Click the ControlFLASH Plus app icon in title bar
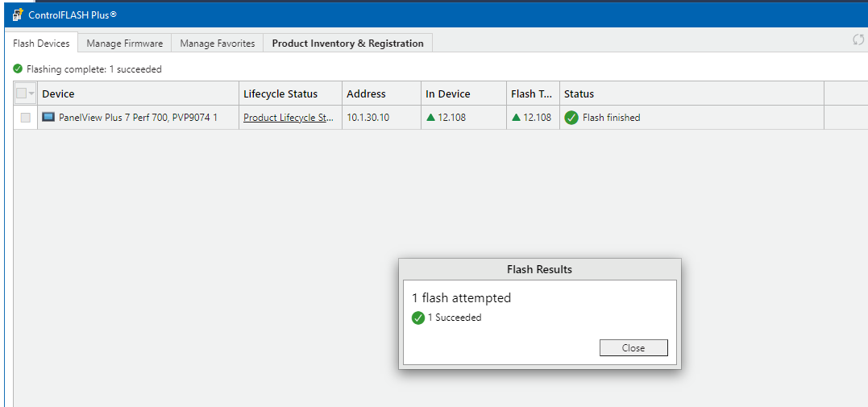Viewport: 868px width, 407px height. click(17, 15)
